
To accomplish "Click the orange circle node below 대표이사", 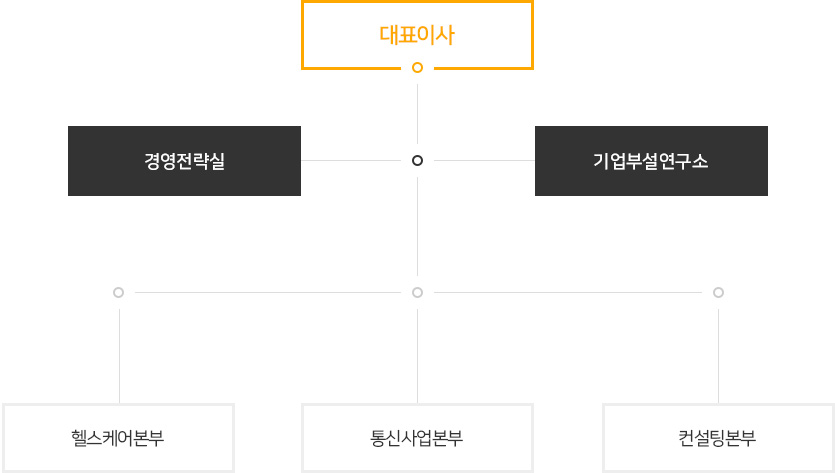I will click(418, 68).
